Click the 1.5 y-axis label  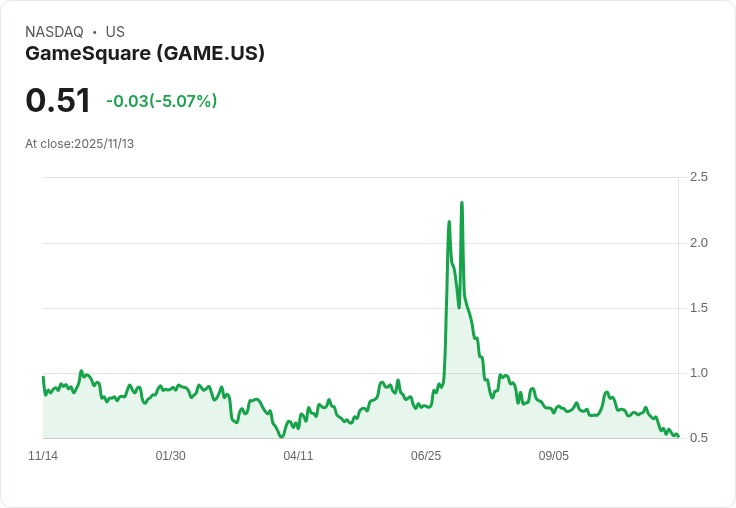click(698, 308)
